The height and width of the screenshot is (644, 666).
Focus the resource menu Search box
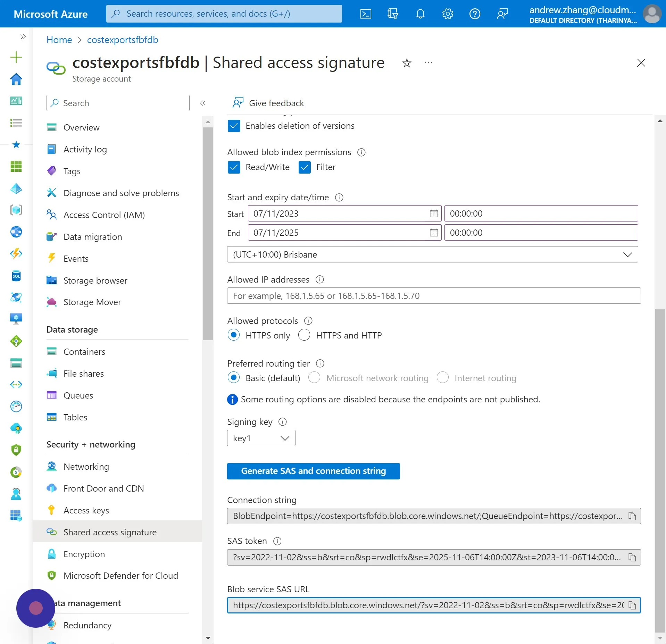pyautogui.click(x=118, y=103)
